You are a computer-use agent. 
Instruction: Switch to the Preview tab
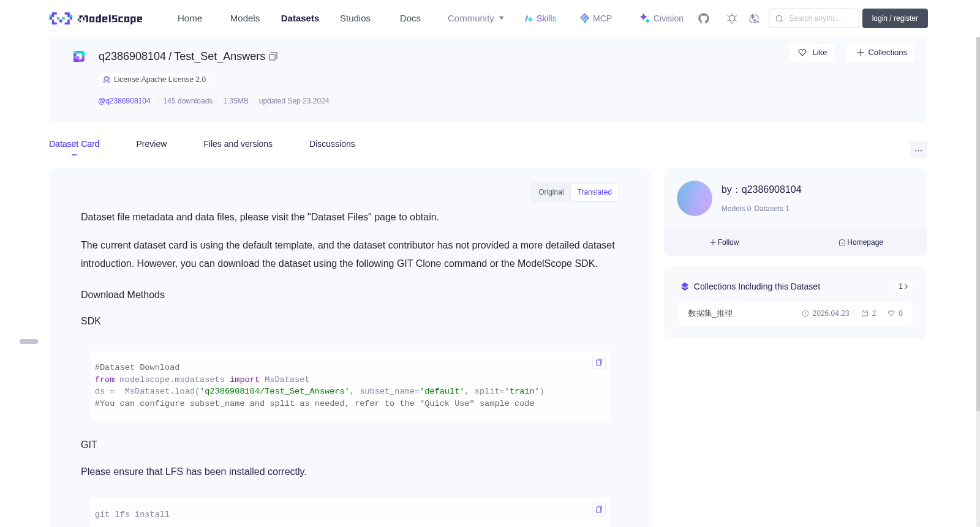151,144
